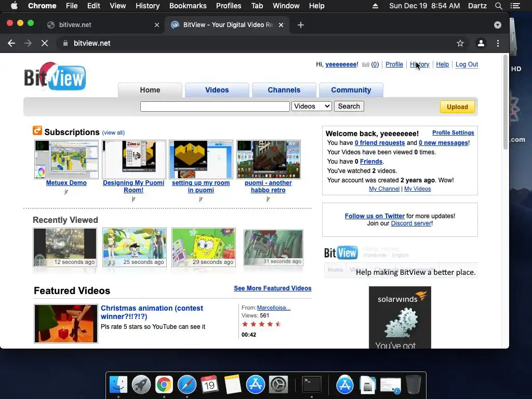The image size is (532, 399).
Task: Open the Discord server link
Action: pyautogui.click(x=411, y=223)
